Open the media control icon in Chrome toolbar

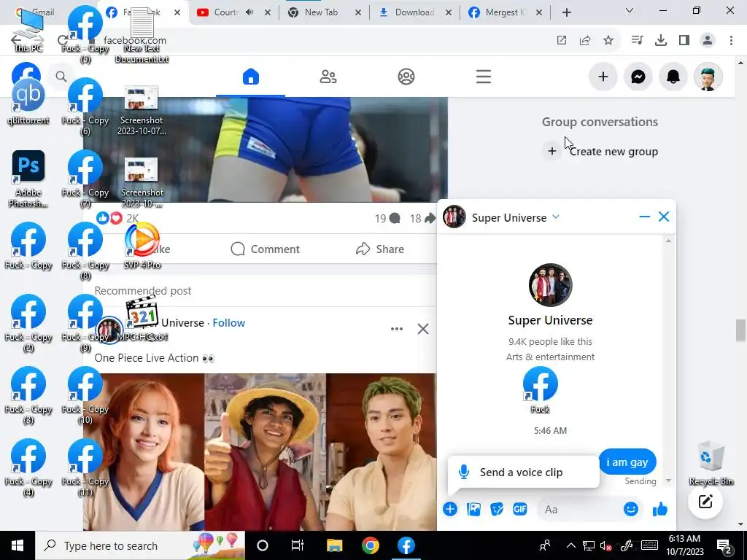637,41
